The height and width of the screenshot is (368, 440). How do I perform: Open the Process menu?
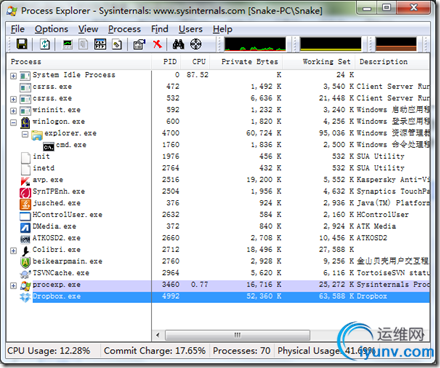(x=124, y=29)
